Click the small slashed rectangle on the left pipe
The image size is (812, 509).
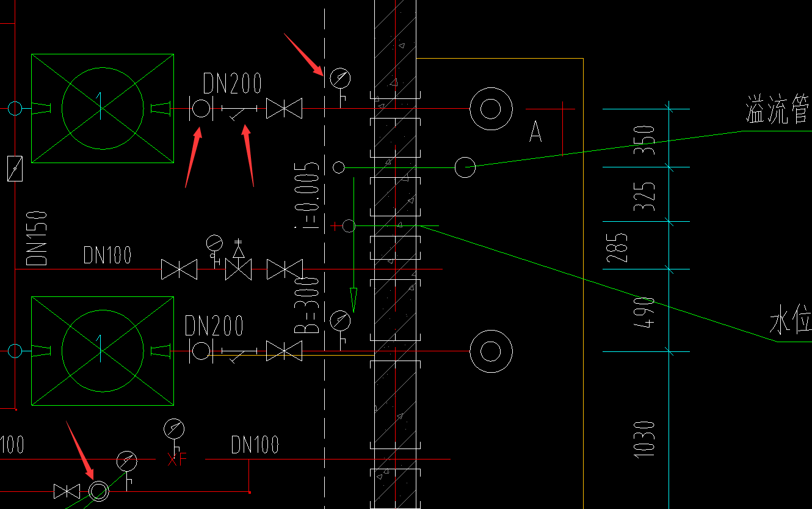pos(15,169)
